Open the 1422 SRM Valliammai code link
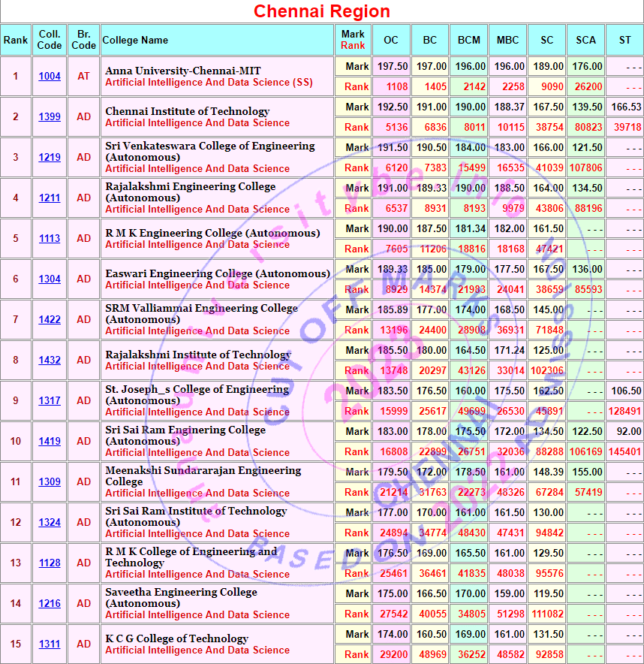The width and height of the screenshot is (644, 664). (50, 320)
